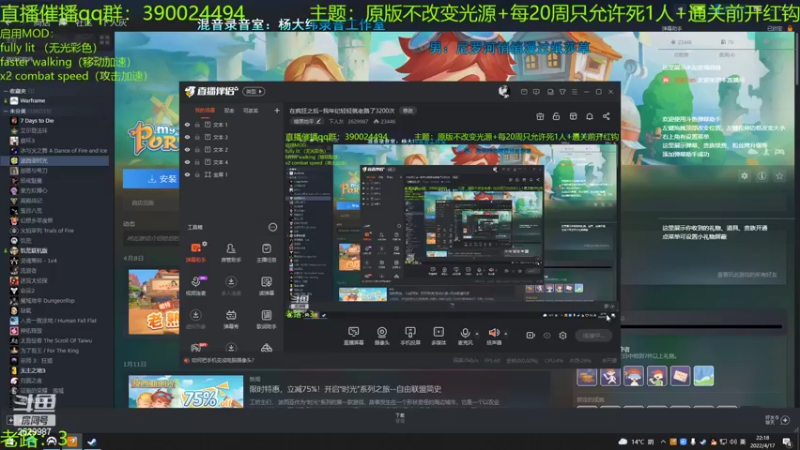
Task: Click the bell notification icon in streaming app
Action: [589, 116]
